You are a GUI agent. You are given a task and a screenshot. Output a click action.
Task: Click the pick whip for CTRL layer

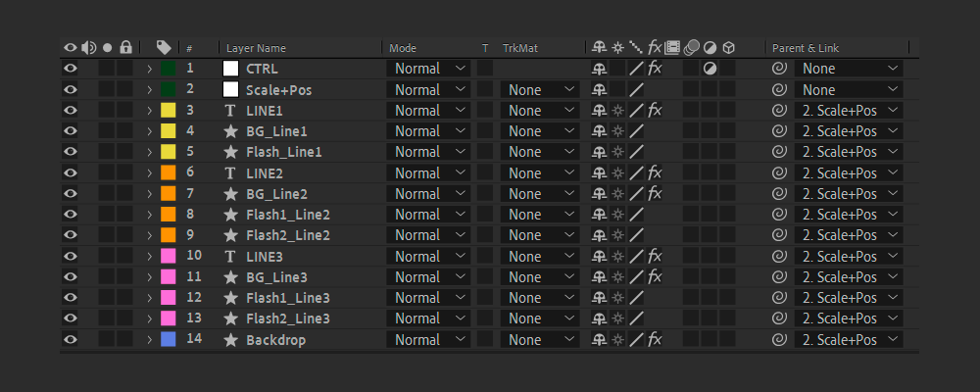(x=779, y=69)
